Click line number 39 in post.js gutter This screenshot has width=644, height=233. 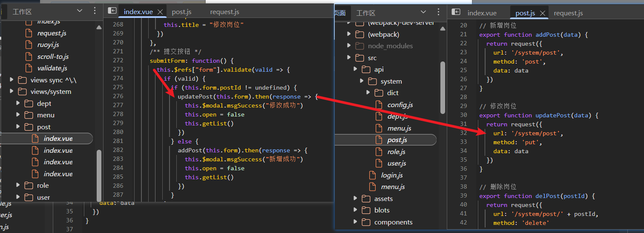pyautogui.click(x=463, y=196)
